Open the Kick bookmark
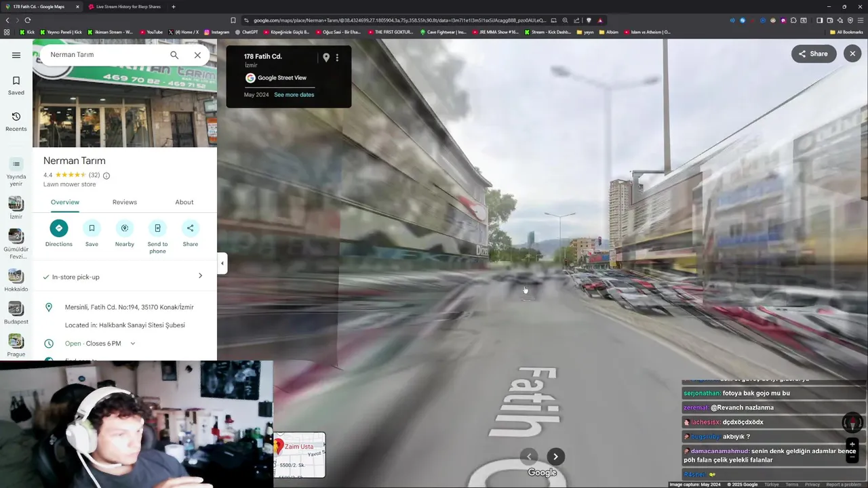868x488 pixels. (27, 32)
